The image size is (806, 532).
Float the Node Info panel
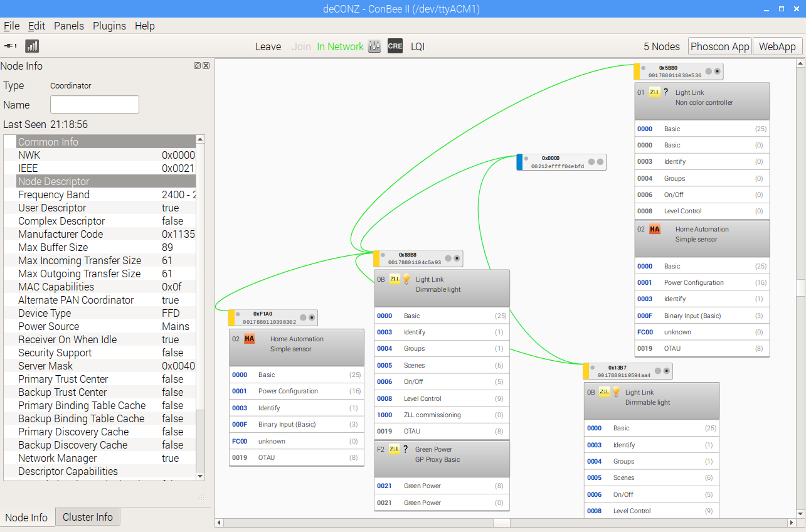click(x=197, y=65)
